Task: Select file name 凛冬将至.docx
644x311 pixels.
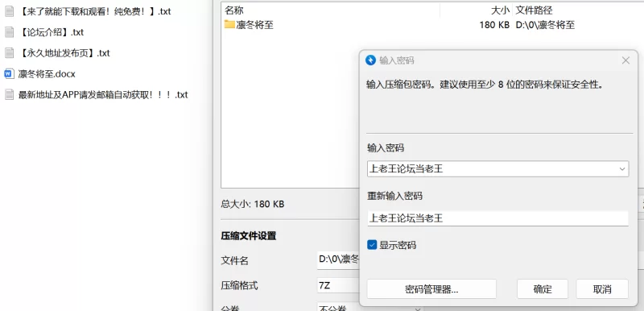Action: pyautogui.click(x=47, y=74)
